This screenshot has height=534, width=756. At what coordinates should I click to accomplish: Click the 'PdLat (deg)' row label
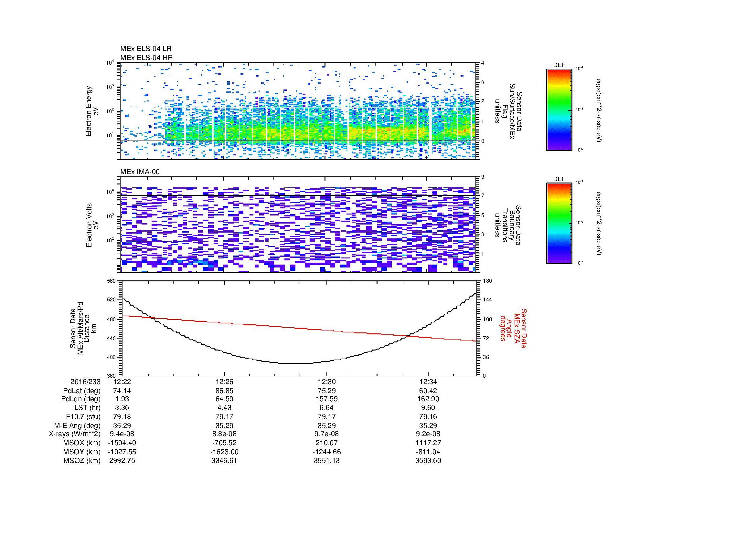[82, 391]
